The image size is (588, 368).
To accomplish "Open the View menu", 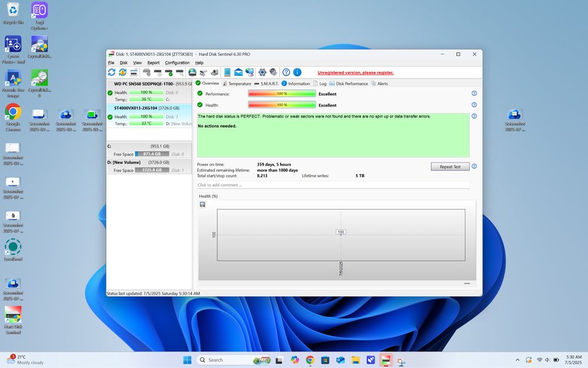I will click(138, 63).
